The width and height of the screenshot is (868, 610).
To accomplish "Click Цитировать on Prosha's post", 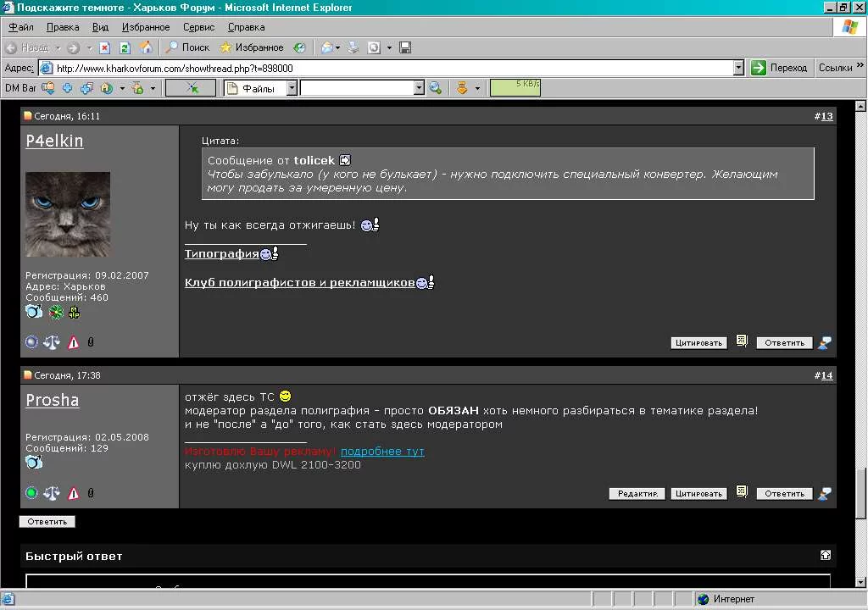I will pyautogui.click(x=698, y=493).
